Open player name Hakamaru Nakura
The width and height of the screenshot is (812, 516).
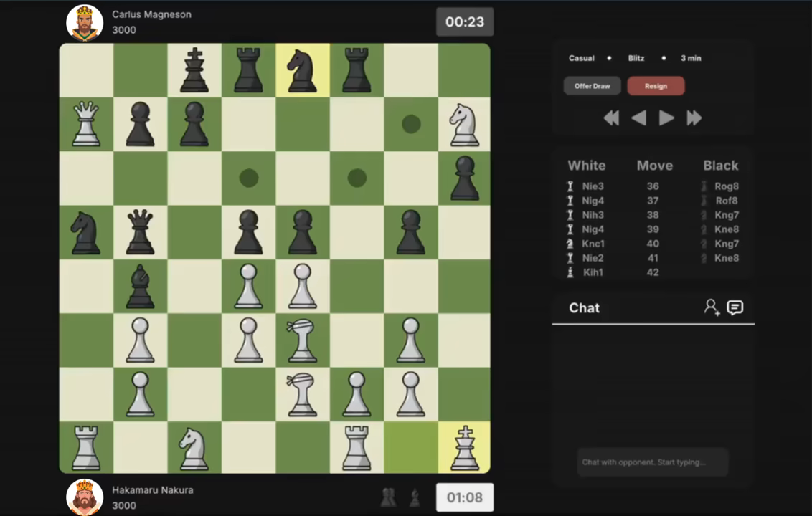(153, 489)
